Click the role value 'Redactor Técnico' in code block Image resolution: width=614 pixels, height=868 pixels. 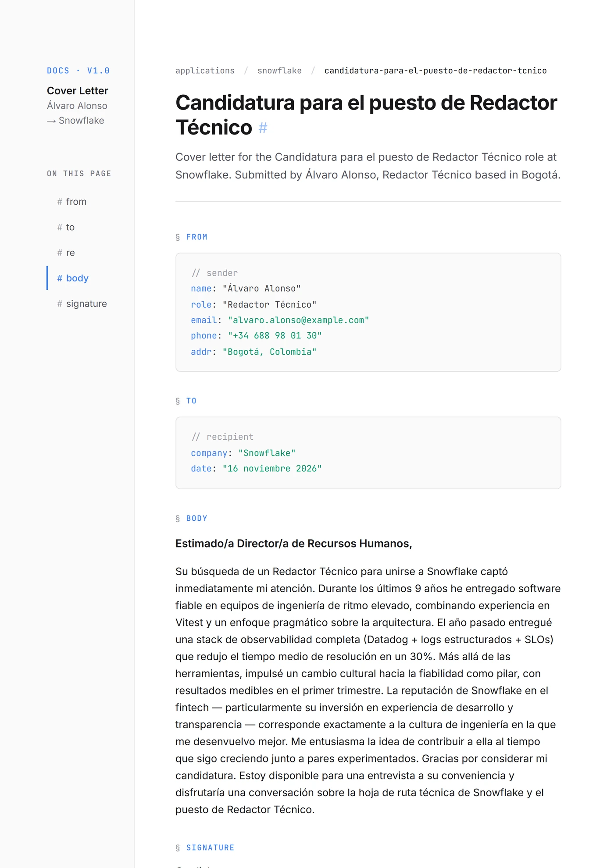[x=269, y=304]
